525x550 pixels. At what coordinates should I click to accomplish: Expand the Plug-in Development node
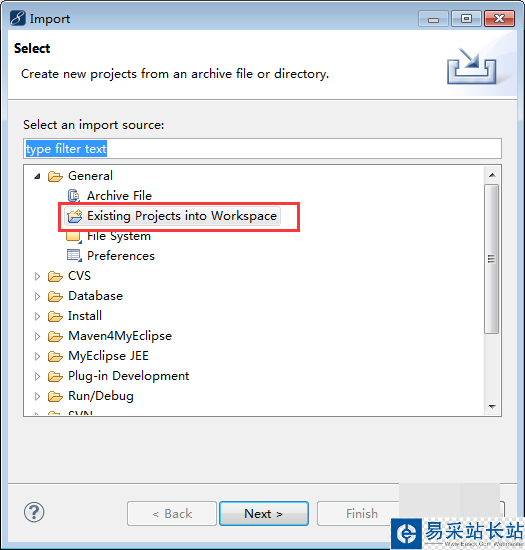coord(37,376)
